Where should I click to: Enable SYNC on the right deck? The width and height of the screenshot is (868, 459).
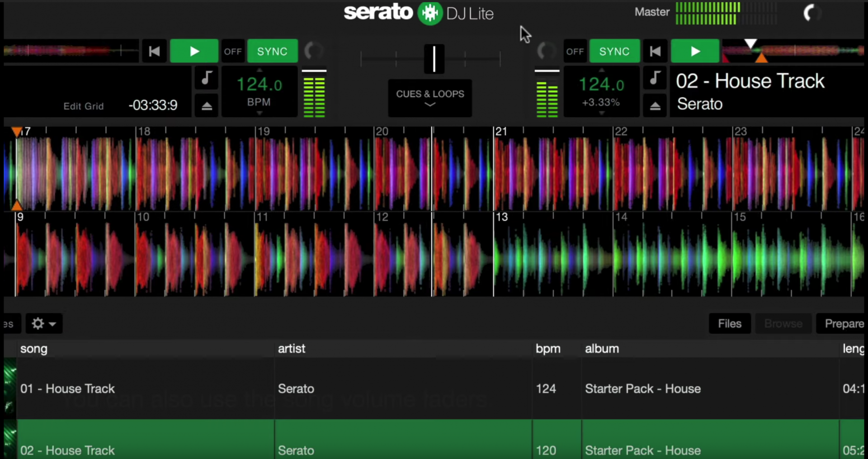(614, 52)
